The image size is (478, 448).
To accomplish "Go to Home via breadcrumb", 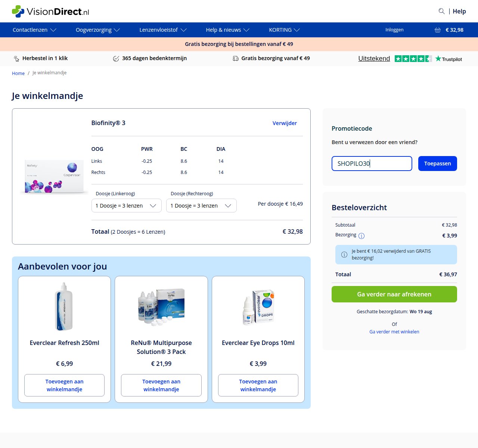I will point(18,73).
